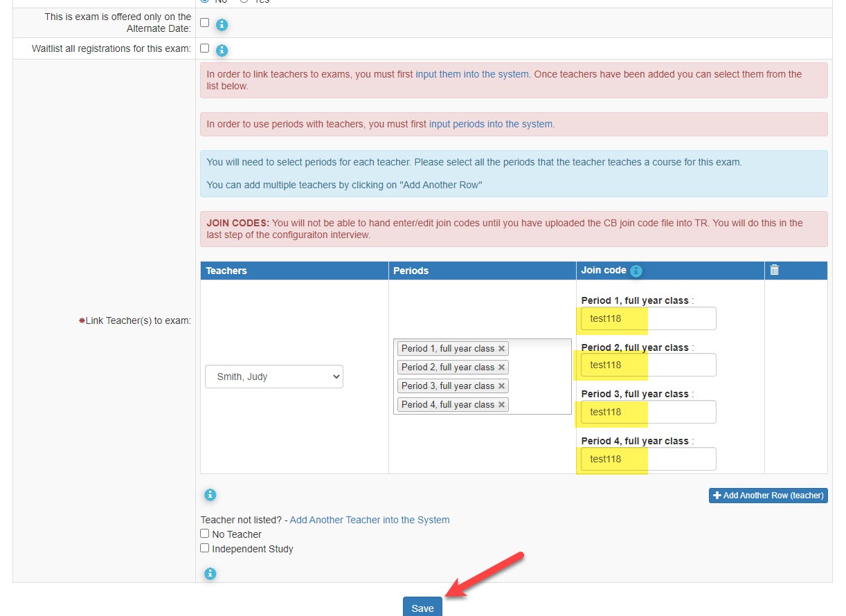846x616 pixels.
Task: Click Period 1 join code input field
Action: coord(648,319)
